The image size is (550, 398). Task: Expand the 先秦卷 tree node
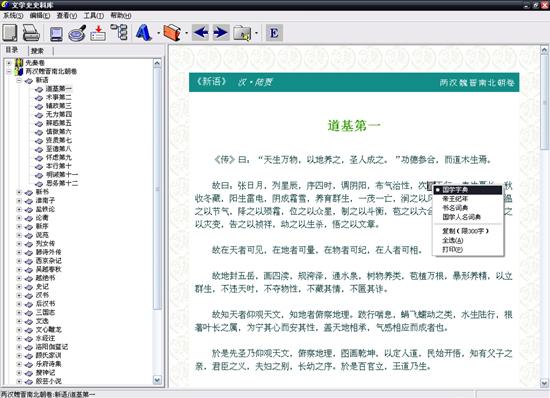(x=9, y=63)
